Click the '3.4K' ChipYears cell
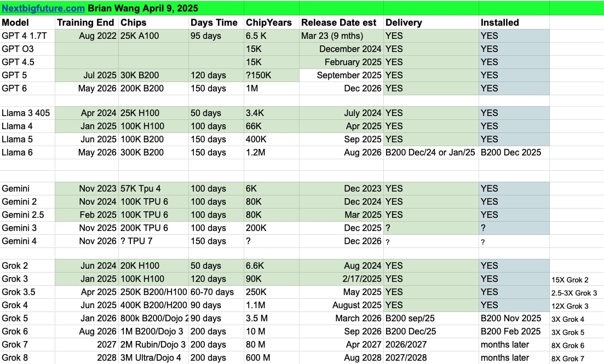This screenshot has width=604, height=364. click(272, 113)
